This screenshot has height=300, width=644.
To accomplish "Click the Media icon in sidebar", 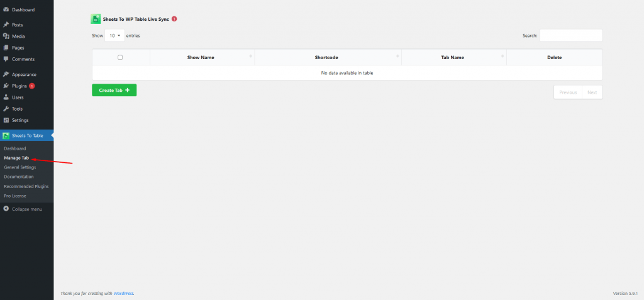I will tap(6, 36).
